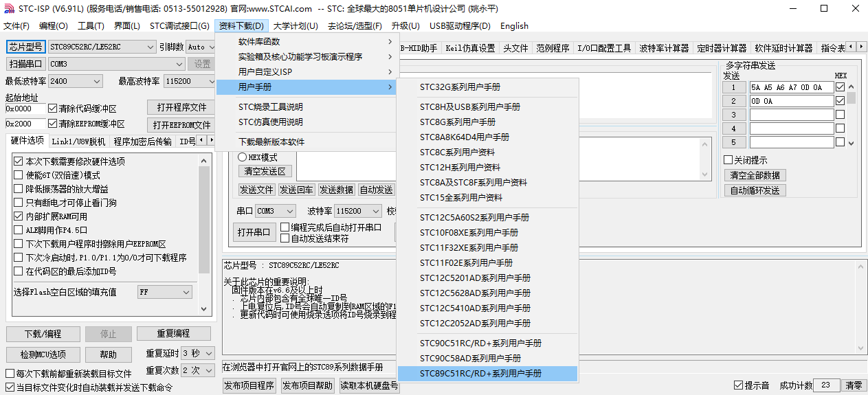Toggle 本次下载需要修改硬件选项 checkbox
The width and height of the screenshot is (868, 395).
pyautogui.click(x=19, y=161)
